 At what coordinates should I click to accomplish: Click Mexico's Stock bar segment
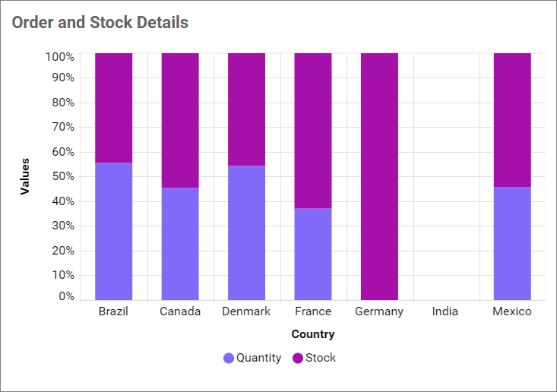(x=512, y=120)
